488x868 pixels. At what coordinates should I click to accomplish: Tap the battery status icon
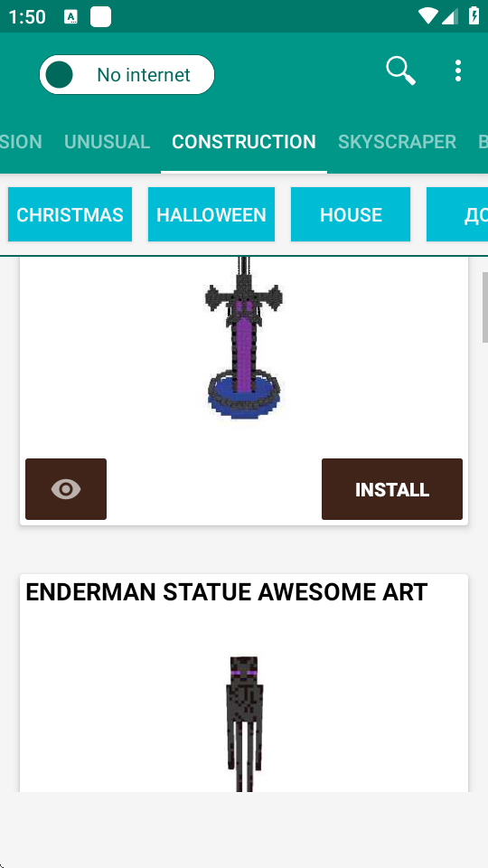tap(474, 16)
